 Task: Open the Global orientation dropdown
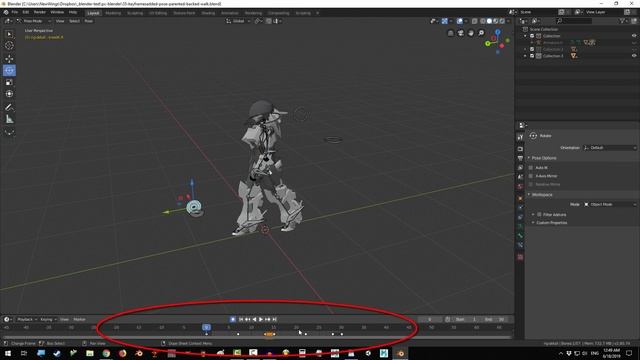point(238,21)
